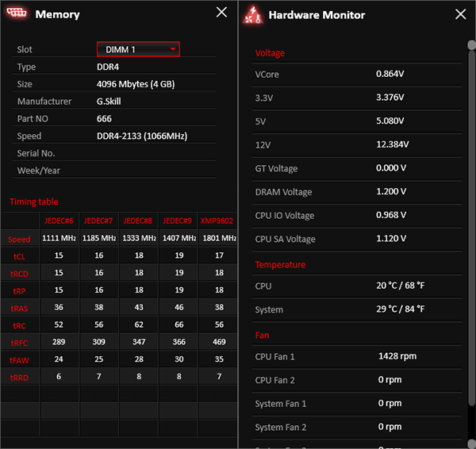Click the tRCD row label
Viewport: 476px width, 449px height.
[19, 274]
